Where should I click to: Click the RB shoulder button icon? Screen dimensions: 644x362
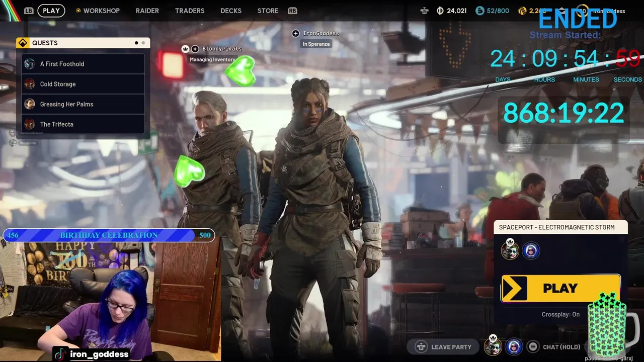(x=292, y=11)
